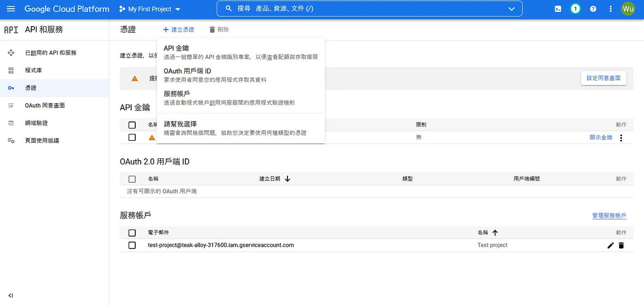Select 憑證 in the sidebar
The width and height of the screenshot is (644, 306).
pos(54,88)
